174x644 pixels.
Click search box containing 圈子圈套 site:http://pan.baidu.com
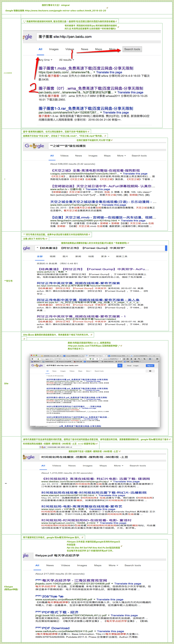click(99, 37)
